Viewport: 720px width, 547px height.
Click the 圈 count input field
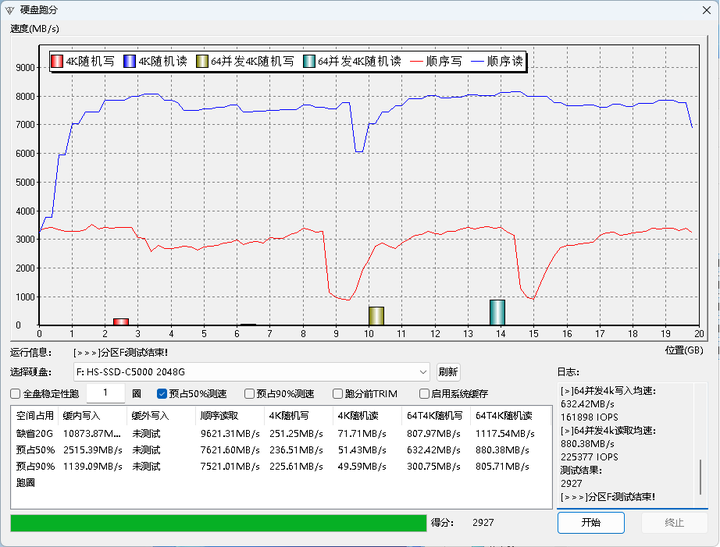(105, 394)
